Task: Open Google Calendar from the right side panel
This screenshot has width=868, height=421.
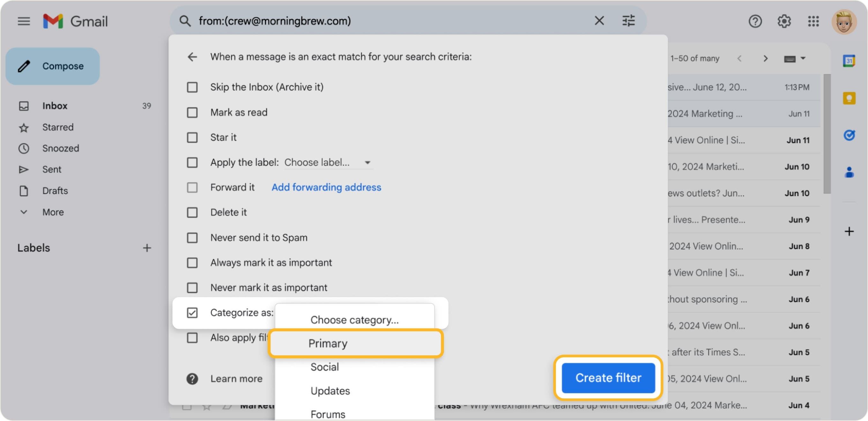Action: point(849,61)
